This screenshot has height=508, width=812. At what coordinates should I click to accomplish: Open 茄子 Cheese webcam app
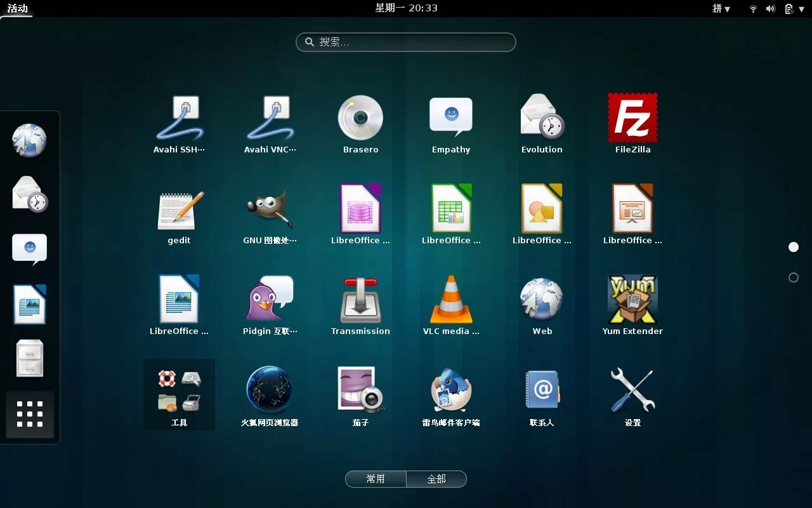pos(360,397)
